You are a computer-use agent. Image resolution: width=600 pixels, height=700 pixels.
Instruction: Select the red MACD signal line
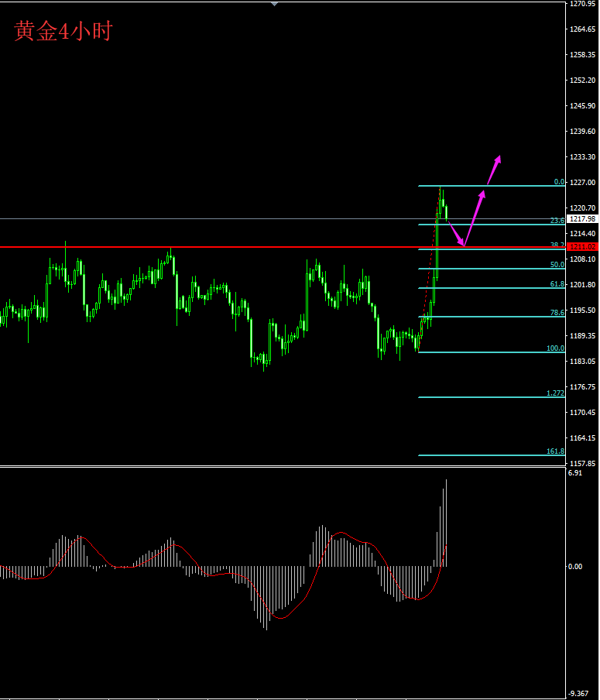pos(223,576)
